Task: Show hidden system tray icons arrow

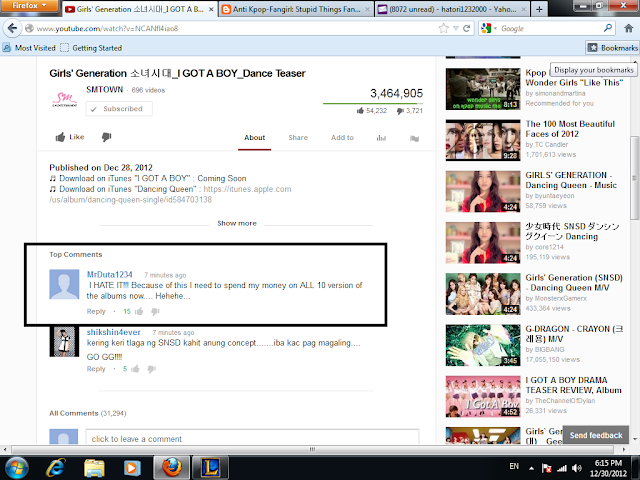Action: [531, 468]
